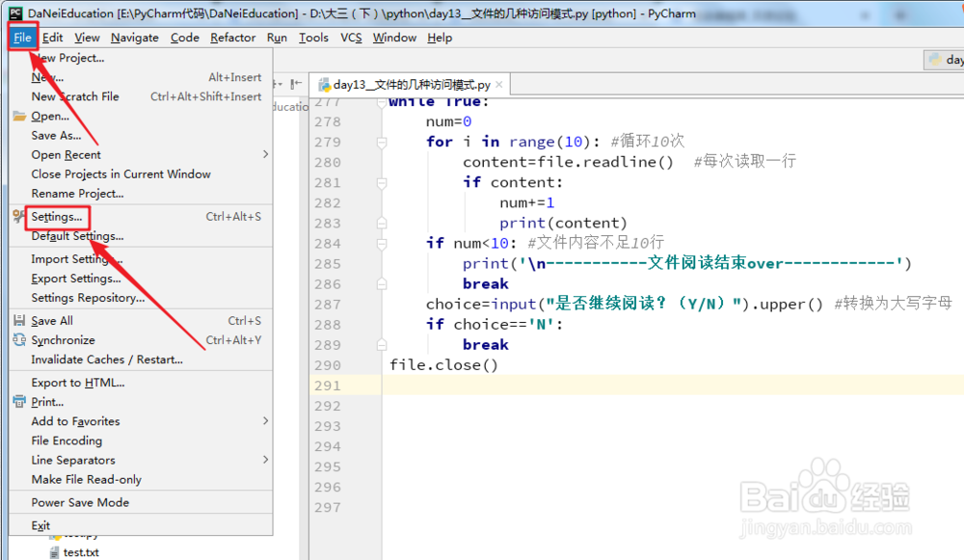Image resolution: width=964 pixels, height=560 pixels.
Task: Select Import Settings... entry
Action: [141, 258]
